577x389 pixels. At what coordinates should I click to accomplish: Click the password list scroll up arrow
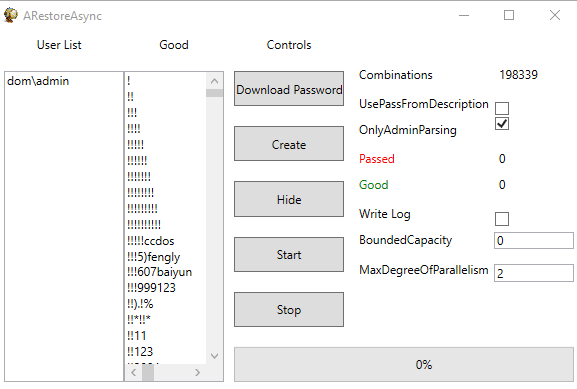pyautogui.click(x=215, y=81)
